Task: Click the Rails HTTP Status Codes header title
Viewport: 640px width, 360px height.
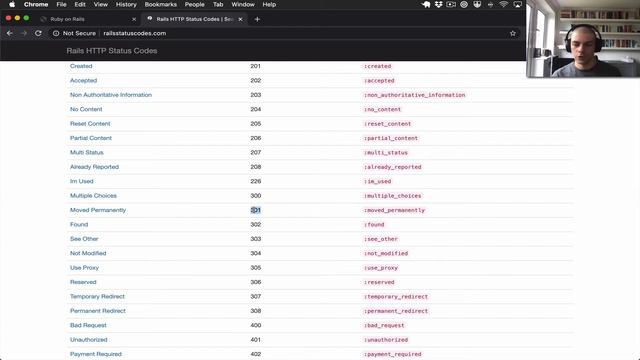Action: [x=112, y=51]
